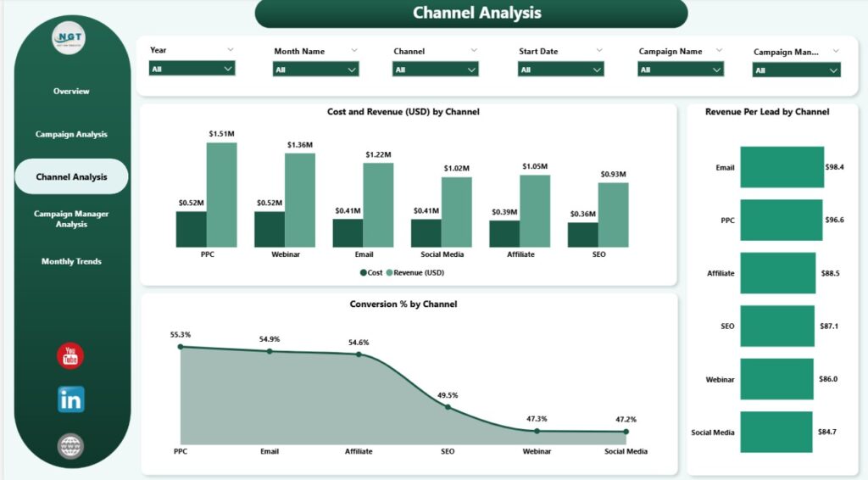Click 'Cost and Revenue (USD) by Channel' title
The image size is (868, 480).
[403, 112]
